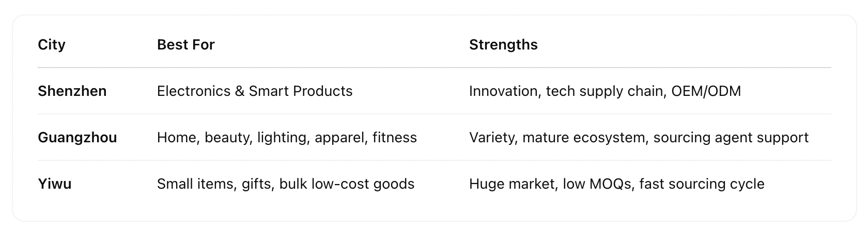This screenshot has width=868, height=232.
Task: Click the mature ecosystem text
Action: 584,138
